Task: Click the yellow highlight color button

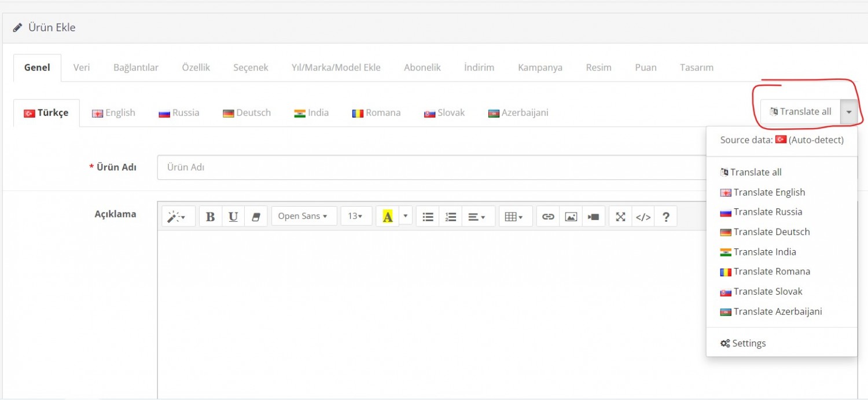Action: tap(388, 216)
